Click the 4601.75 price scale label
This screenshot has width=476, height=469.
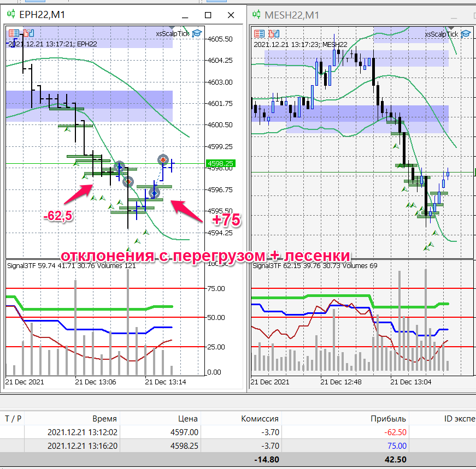tap(220, 103)
